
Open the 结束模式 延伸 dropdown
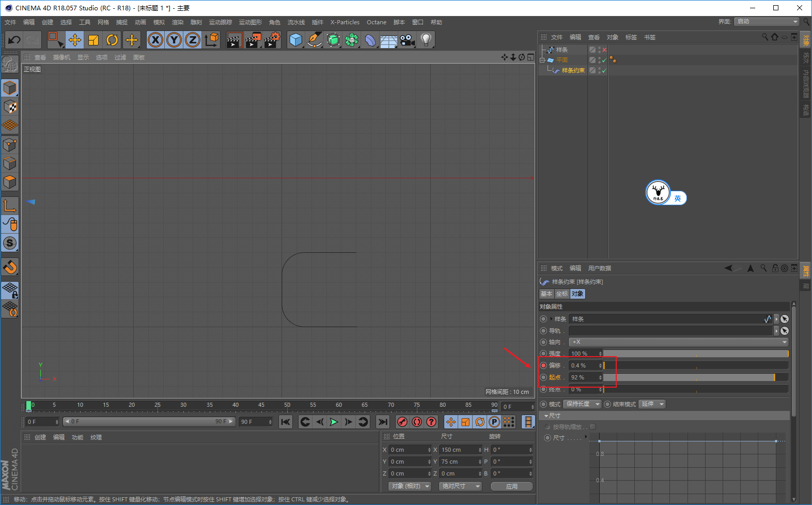(652, 404)
